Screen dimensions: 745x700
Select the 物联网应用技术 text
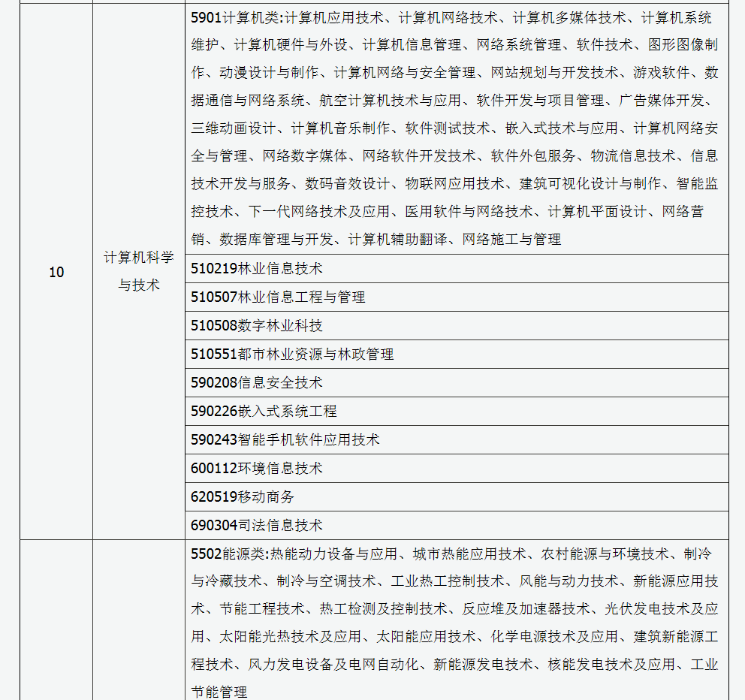[455, 184]
